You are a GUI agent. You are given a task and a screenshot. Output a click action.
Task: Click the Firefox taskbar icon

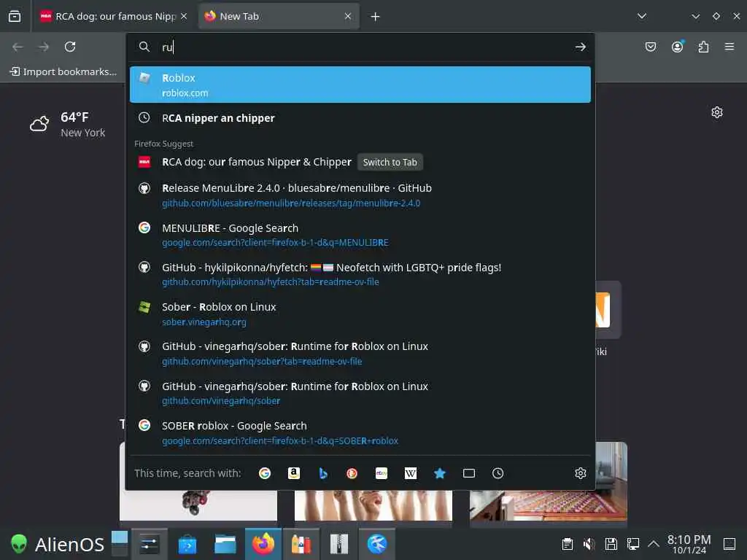point(263,544)
